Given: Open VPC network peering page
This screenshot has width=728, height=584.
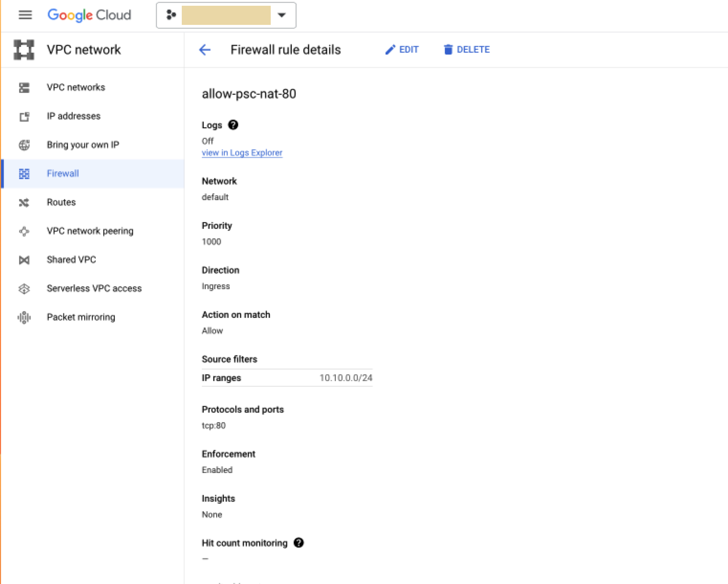Looking at the screenshot, I should pos(90,231).
